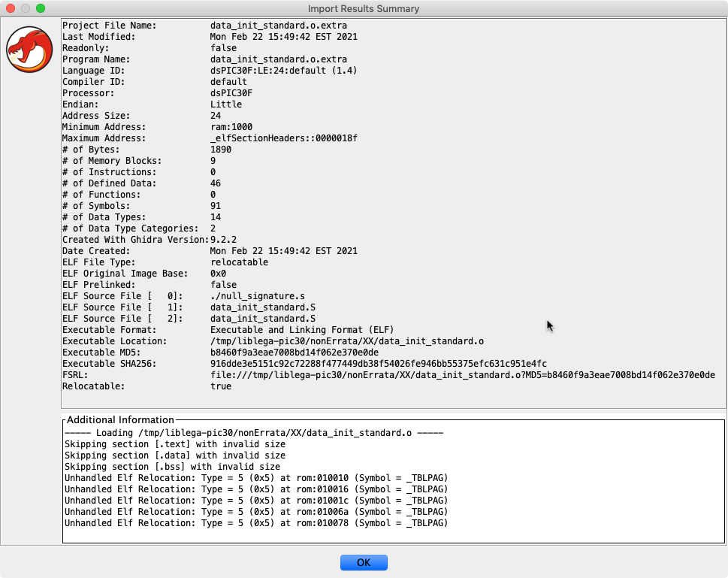Click the Program Name value data_init_standard.o.extra
Viewport: 728px width, 578px height.
coord(279,59)
